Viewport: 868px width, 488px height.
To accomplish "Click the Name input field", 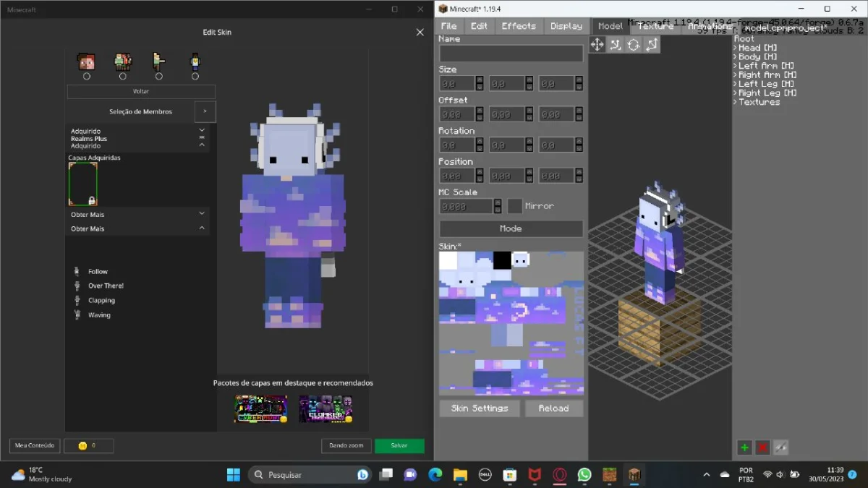I will coord(511,53).
